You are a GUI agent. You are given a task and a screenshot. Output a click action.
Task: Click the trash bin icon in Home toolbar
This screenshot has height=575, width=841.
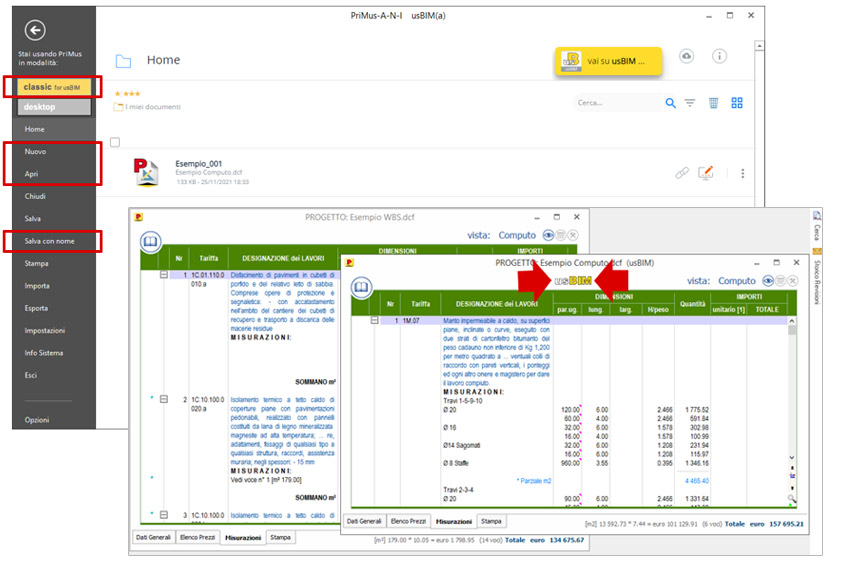coord(713,103)
